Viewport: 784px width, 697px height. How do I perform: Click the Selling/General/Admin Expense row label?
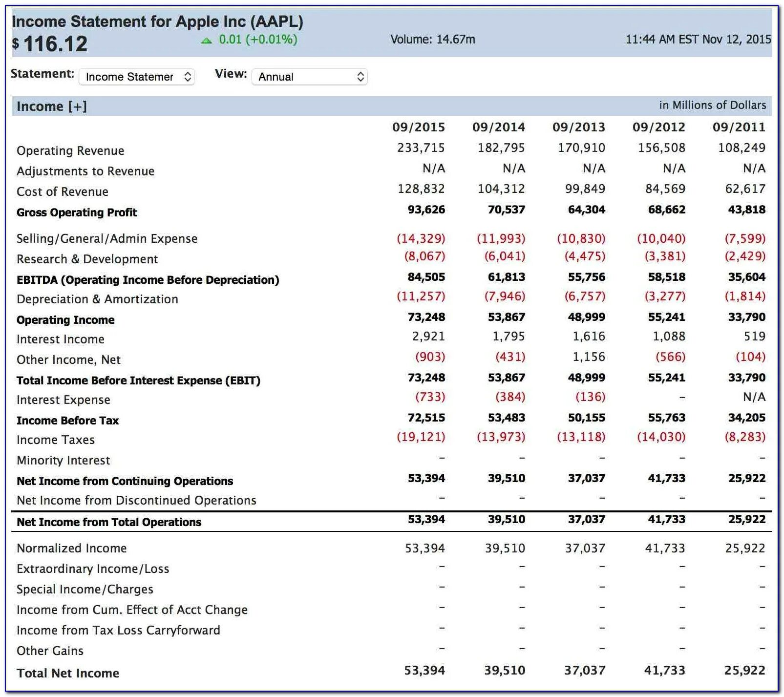107,238
